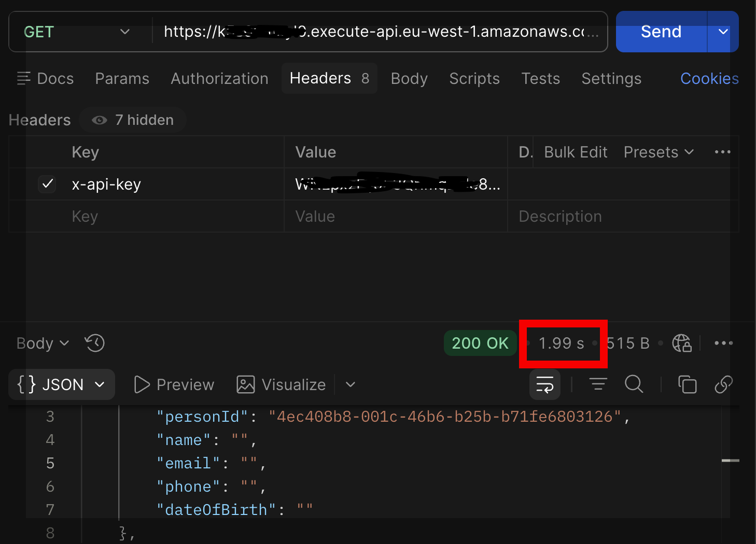Switch to the Params tab

coord(122,78)
